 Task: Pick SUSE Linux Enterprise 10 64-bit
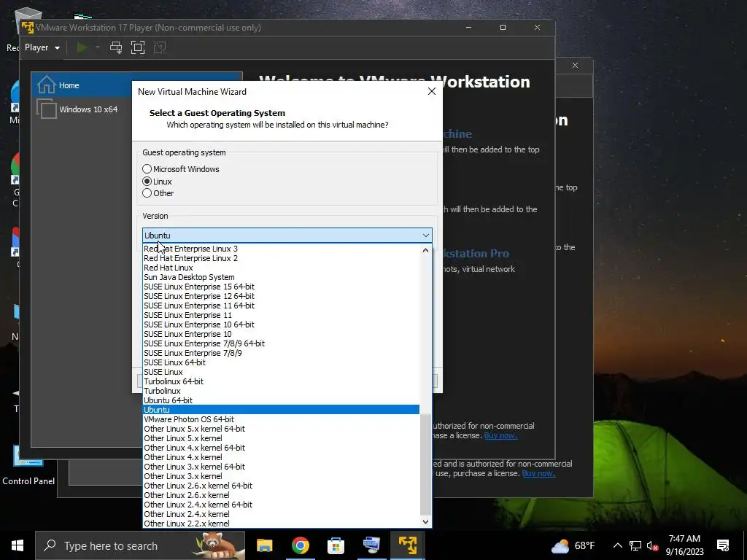point(281,324)
